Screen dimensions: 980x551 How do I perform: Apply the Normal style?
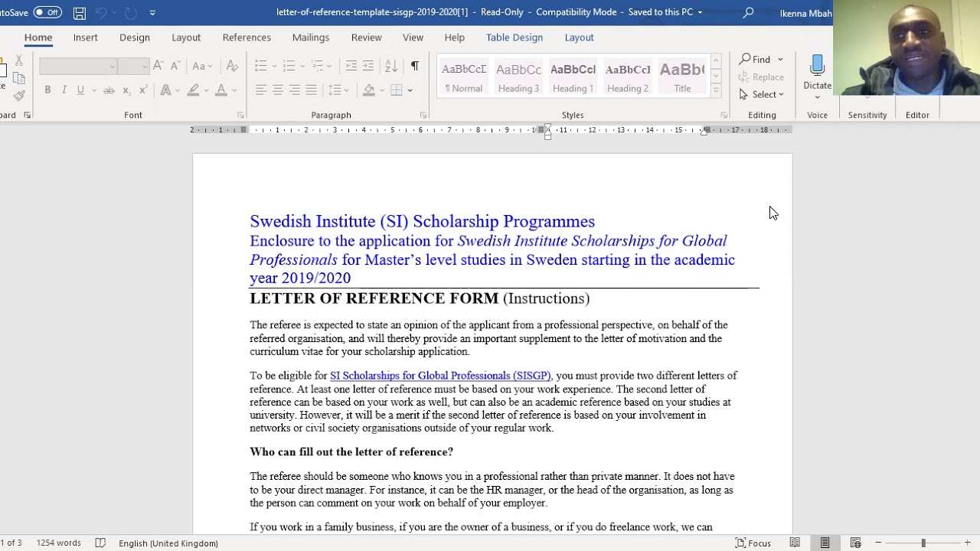pyautogui.click(x=464, y=77)
